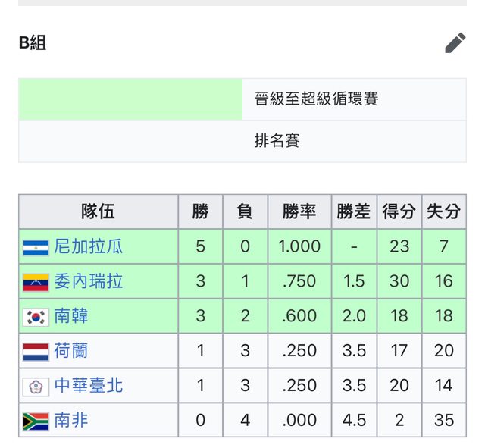485x448 pixels.
Task: Click the 勝率 column header
Action: [299, 211]
